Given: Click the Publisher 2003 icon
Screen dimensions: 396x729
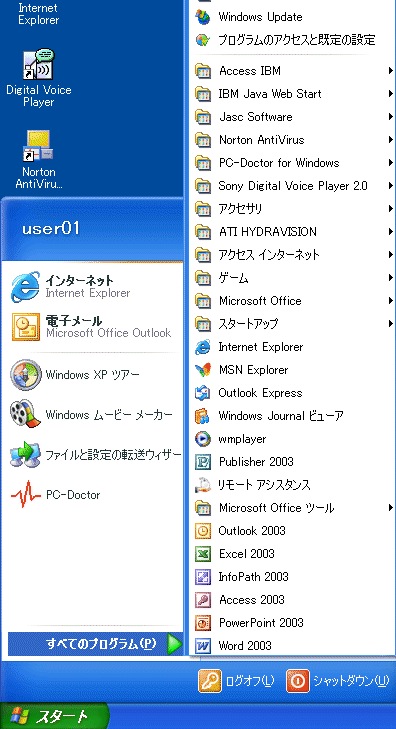Looking at the screenshot, I should coord(203,462).
